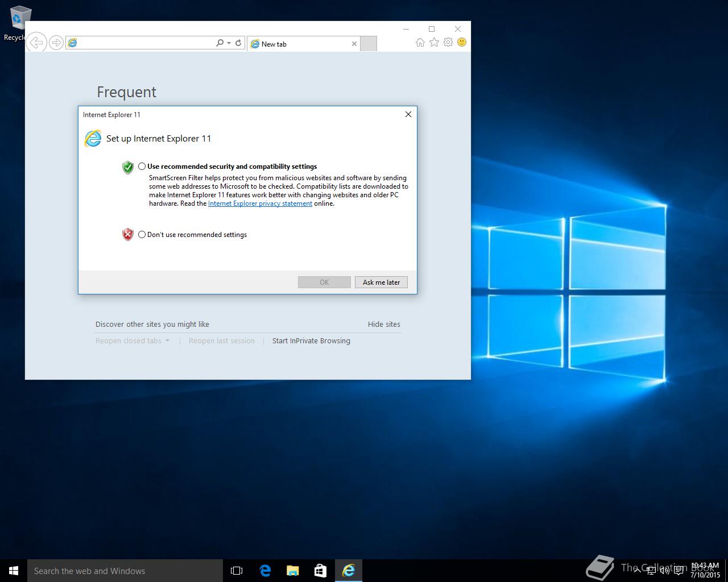Open a blank new tab button
728x582 pixels.
pos(369,44)
